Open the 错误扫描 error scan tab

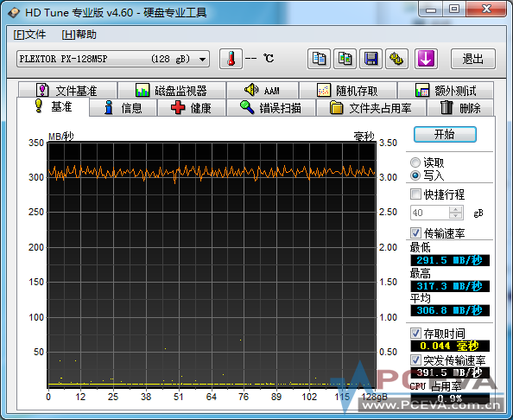(x=271, y=108)
